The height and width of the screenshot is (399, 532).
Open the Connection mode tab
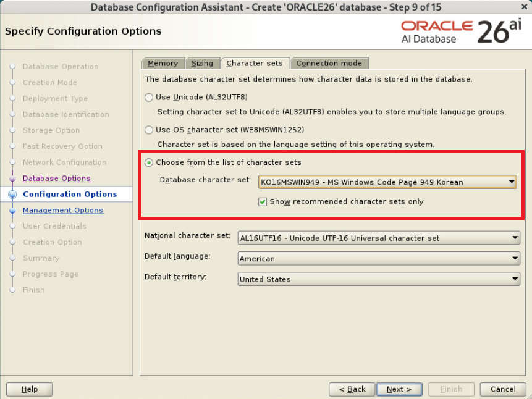(329, 64)
